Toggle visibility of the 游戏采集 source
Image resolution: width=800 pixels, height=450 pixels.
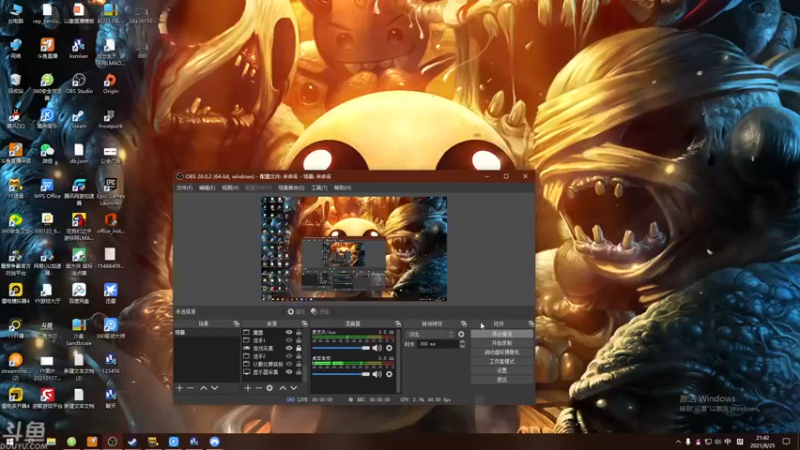(289, 348)
